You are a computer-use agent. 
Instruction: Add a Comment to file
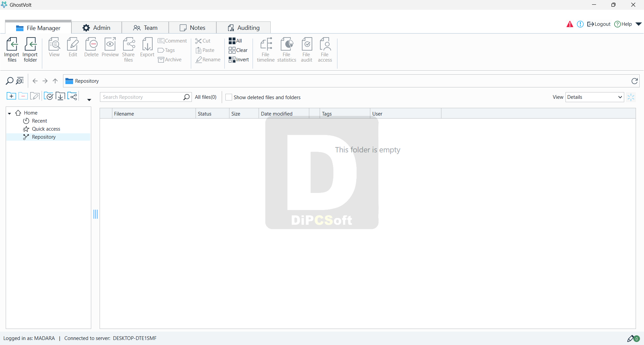172,41
